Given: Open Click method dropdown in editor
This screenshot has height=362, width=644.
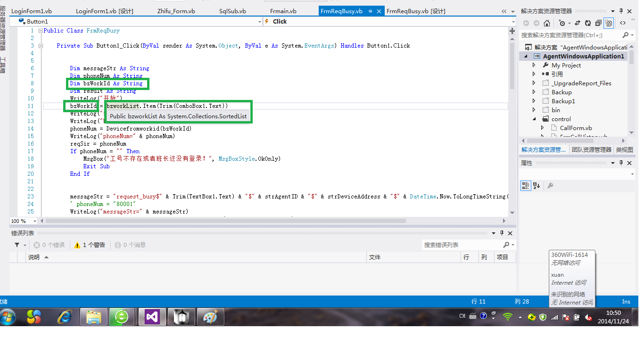Looking at the screenshot, I should [x=513, y=21].
